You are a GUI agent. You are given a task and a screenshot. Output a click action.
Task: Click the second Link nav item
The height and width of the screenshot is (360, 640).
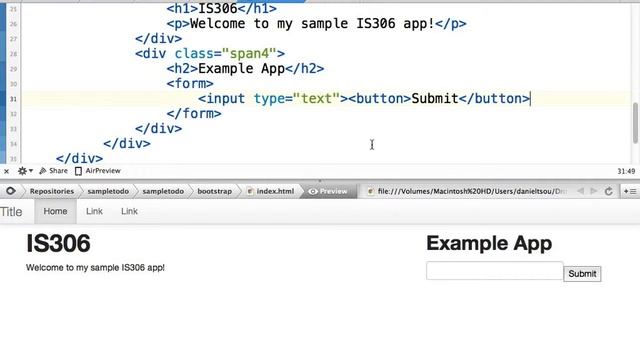pos(129,211)
